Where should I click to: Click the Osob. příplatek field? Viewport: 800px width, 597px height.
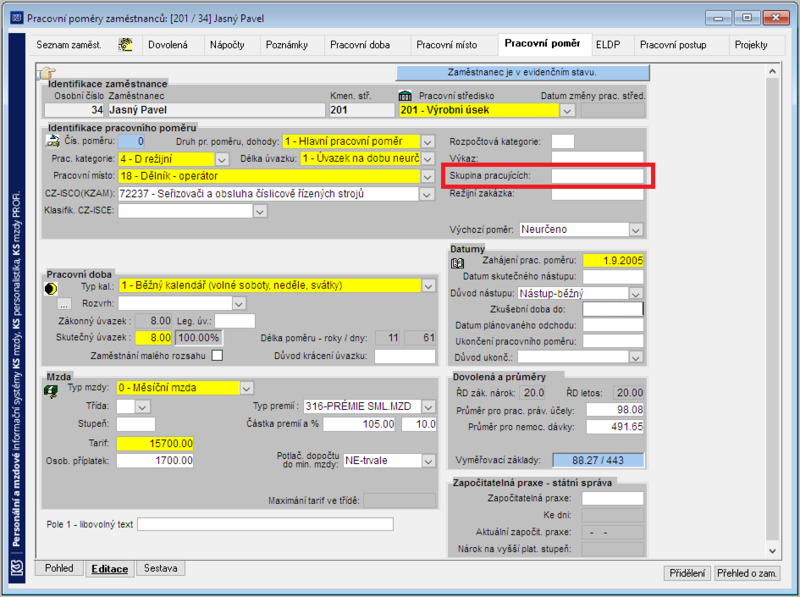pos(155,461)
